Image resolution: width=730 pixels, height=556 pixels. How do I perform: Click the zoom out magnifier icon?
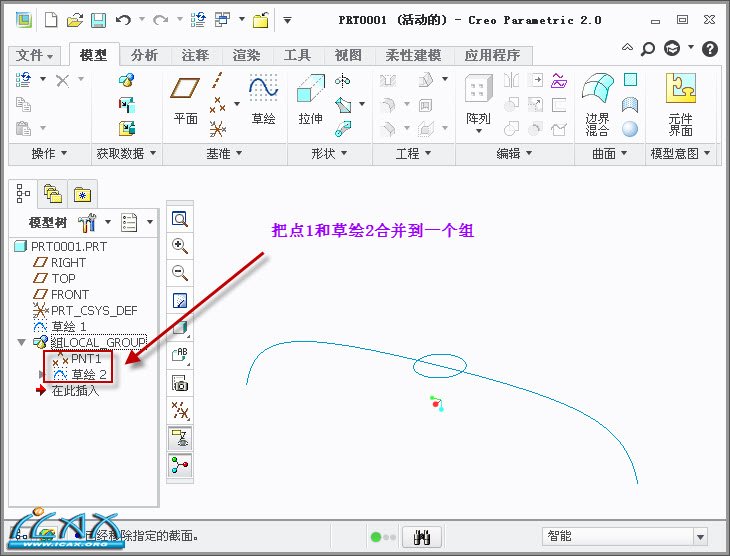(x=180, y=273)
